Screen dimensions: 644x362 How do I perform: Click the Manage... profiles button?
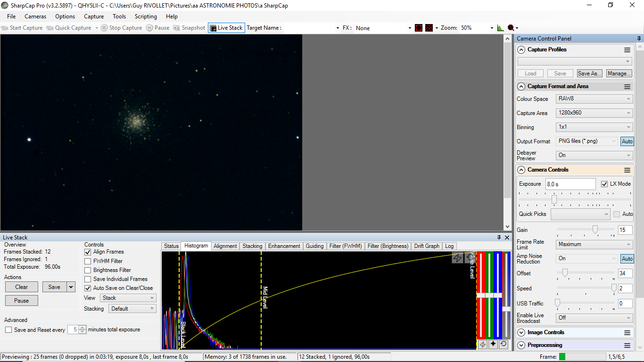[x=619, y=74]
